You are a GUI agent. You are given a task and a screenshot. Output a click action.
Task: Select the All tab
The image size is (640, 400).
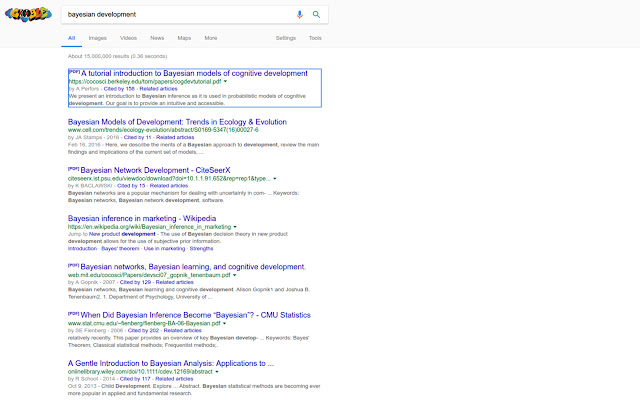pyautogui.click(x=71, y=38)
